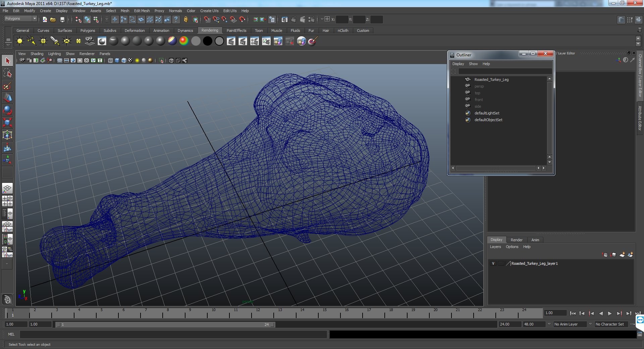The height and width of the screenshot is (349, 644).
Task: Open the Shading menu in viewport panel
Action: coord(37,54)
